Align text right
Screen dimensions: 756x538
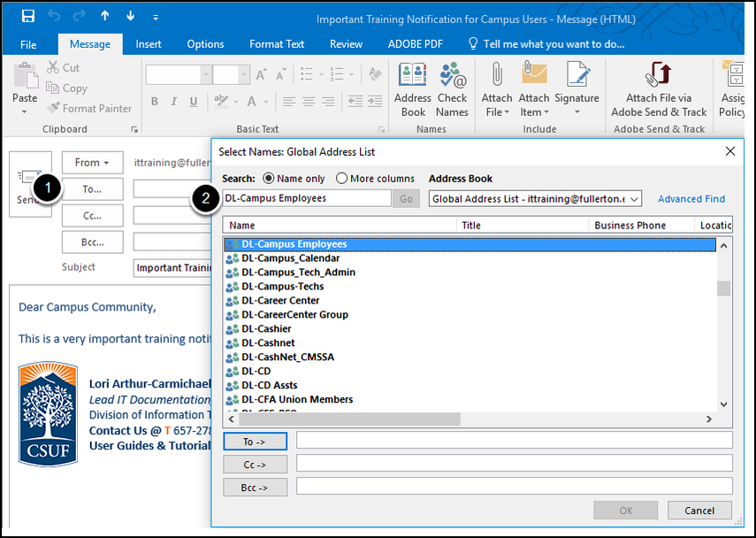[x=328, y=102]
